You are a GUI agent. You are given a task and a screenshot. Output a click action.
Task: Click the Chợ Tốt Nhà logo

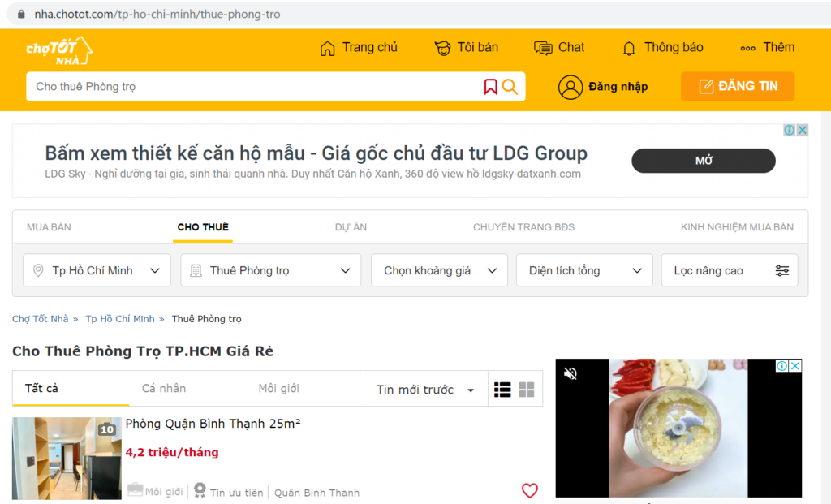[x=58, y=50]
